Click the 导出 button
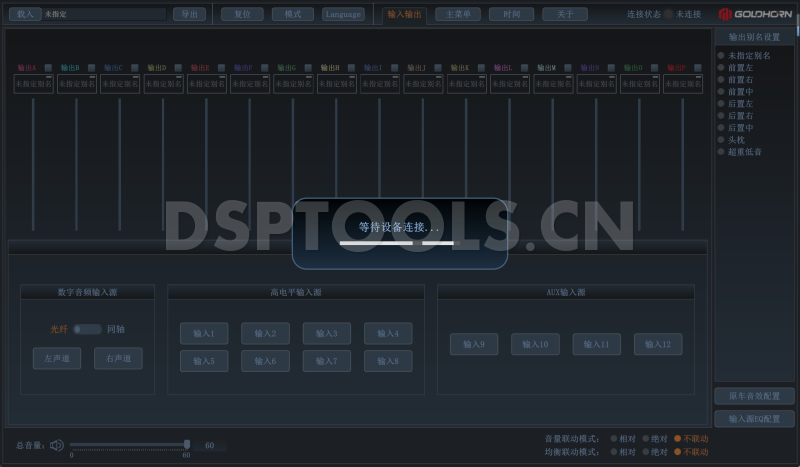Viewport: 800px width, 467px height. pos(190,14)
